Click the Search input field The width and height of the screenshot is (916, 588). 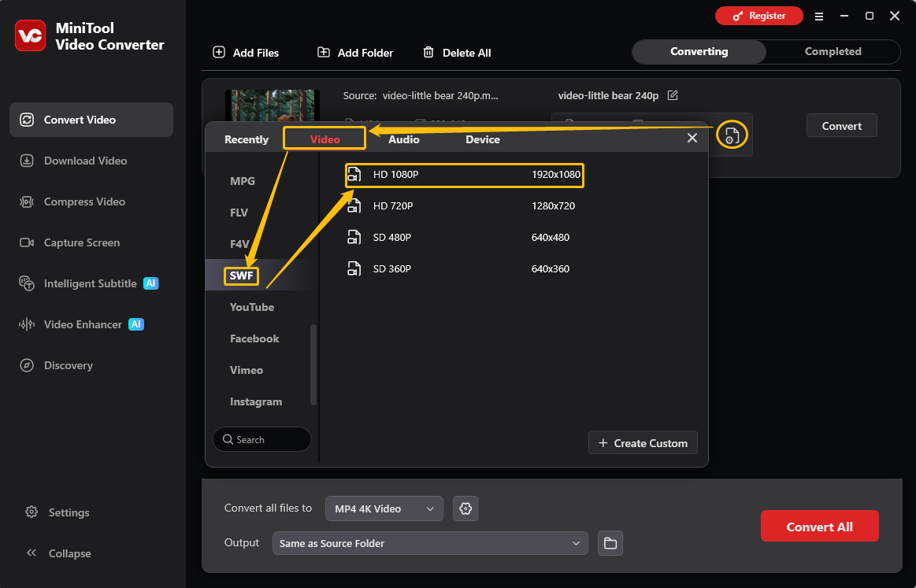click(x=261, y=439)
